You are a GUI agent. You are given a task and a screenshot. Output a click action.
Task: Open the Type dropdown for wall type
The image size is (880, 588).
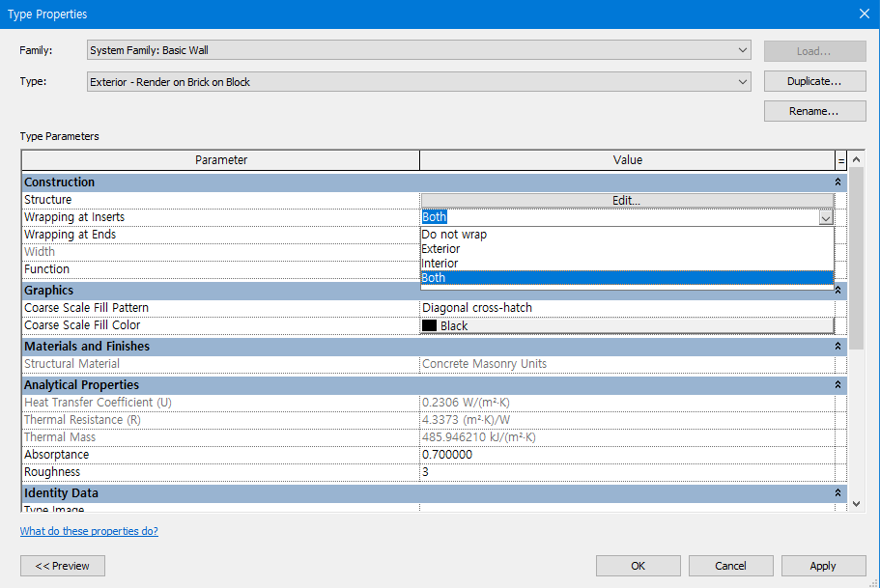click(x=418, y=81)
